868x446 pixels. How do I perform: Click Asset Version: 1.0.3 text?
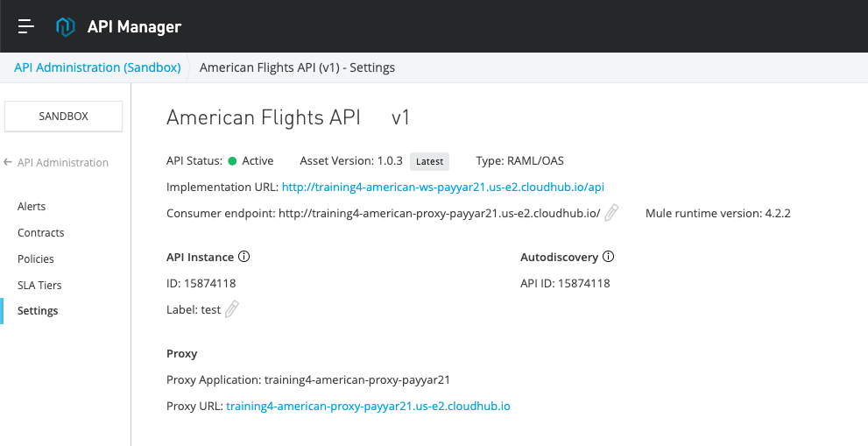(351, 161)
